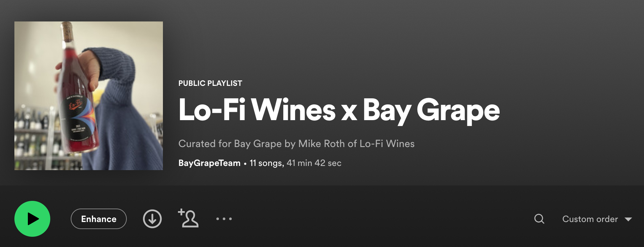Click the 'Curated for Bay Grape' description text

point(296,144)
